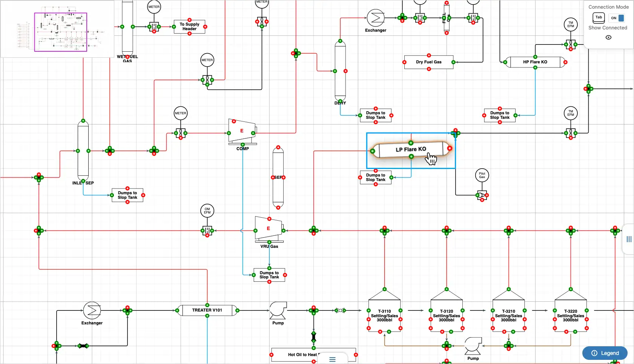
Task: Click the HP Flare KO block
Action: coord(535,62)
